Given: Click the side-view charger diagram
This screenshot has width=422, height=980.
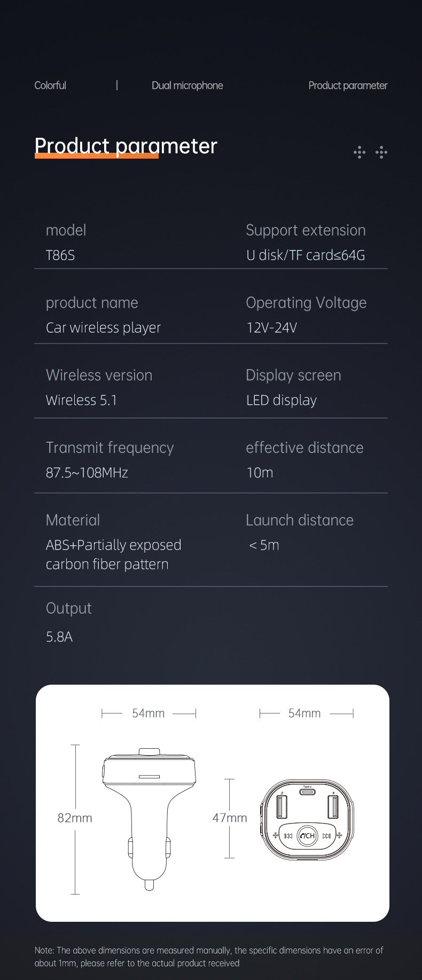Looking at the screenshot, I should pyautogui.click(x=149, y=817).
